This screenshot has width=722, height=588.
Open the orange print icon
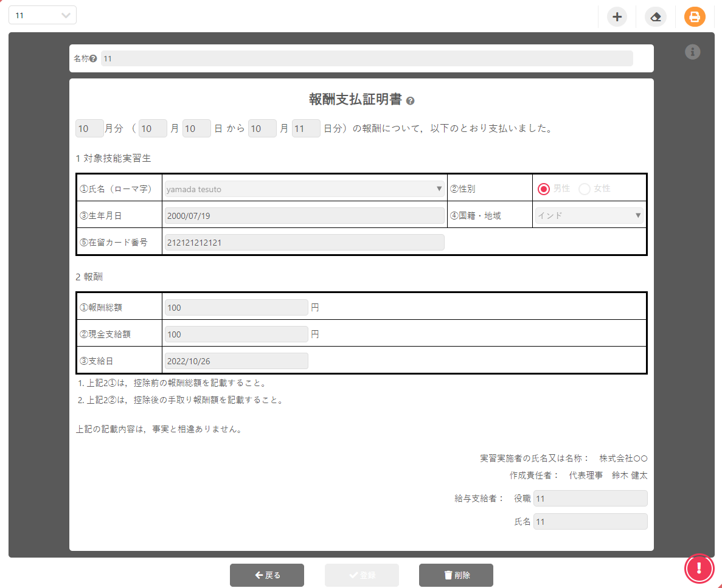coord(695,17)
